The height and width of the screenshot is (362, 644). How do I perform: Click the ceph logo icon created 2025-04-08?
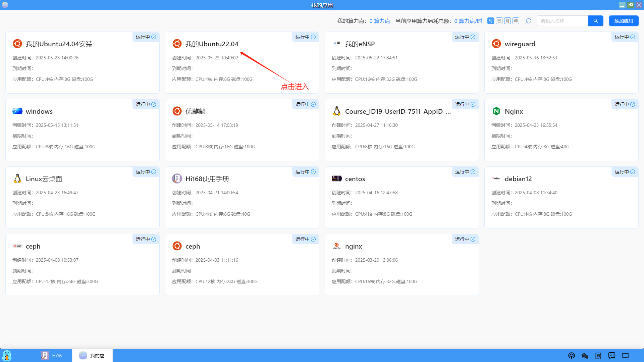point(17,246)
